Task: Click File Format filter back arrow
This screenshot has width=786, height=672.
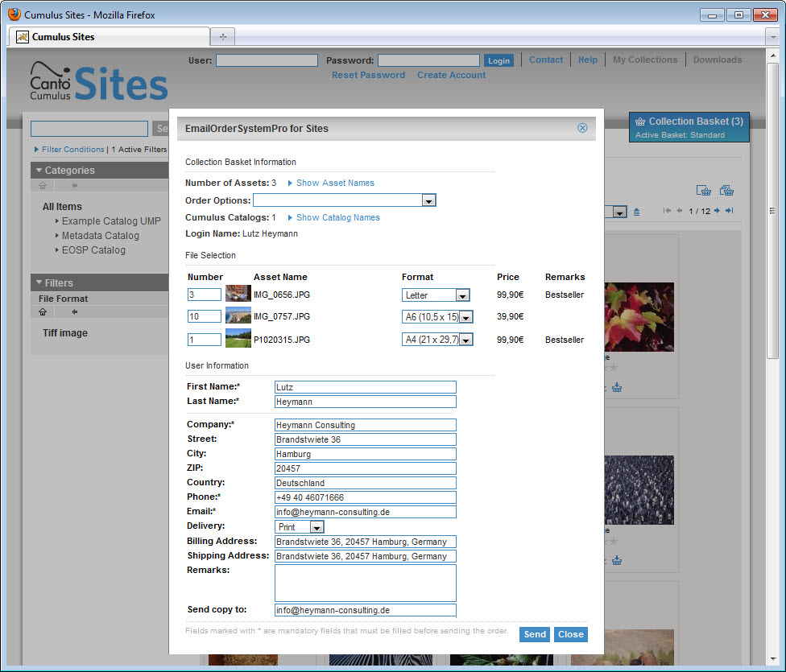Action: [74, 311]
